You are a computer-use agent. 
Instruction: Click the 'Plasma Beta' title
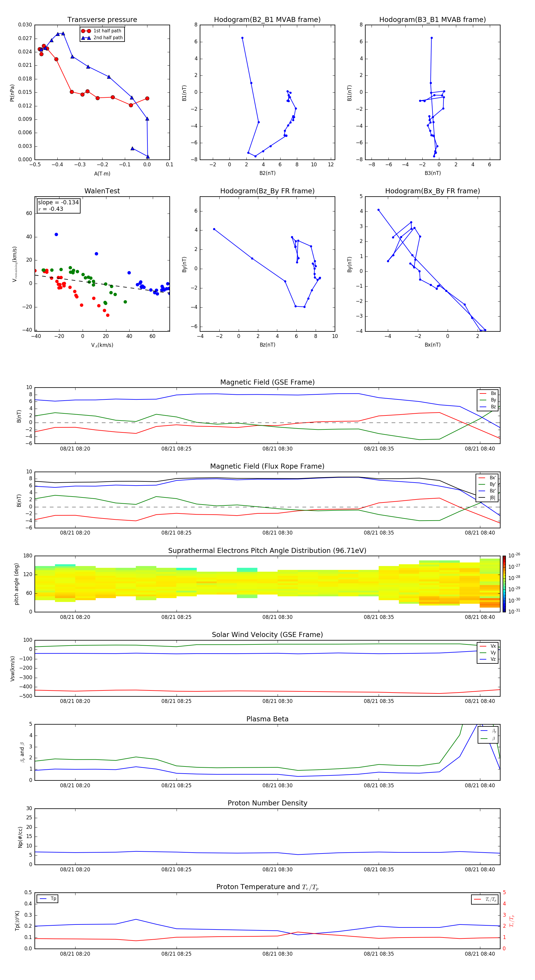click(x=267, y=719)
